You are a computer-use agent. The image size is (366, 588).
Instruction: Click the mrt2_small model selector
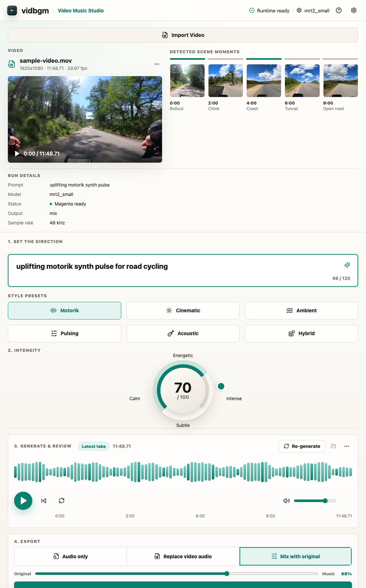click(313, 10)
